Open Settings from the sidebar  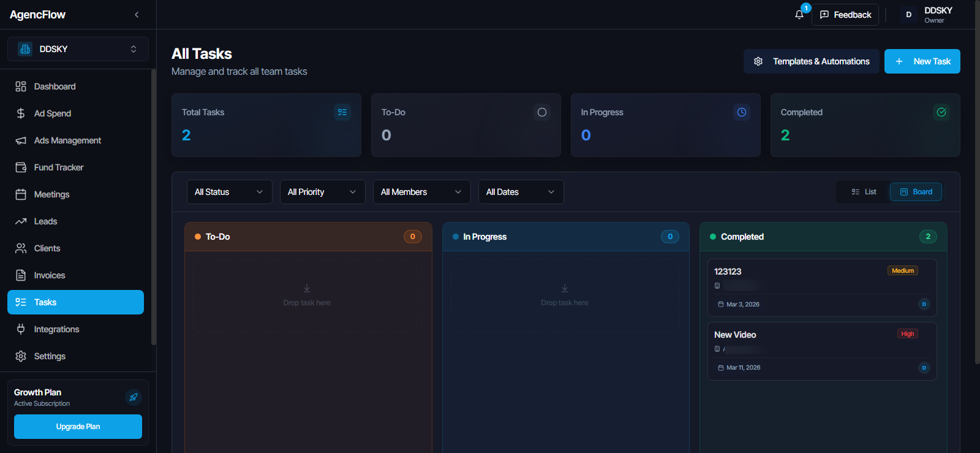(75, 356)
